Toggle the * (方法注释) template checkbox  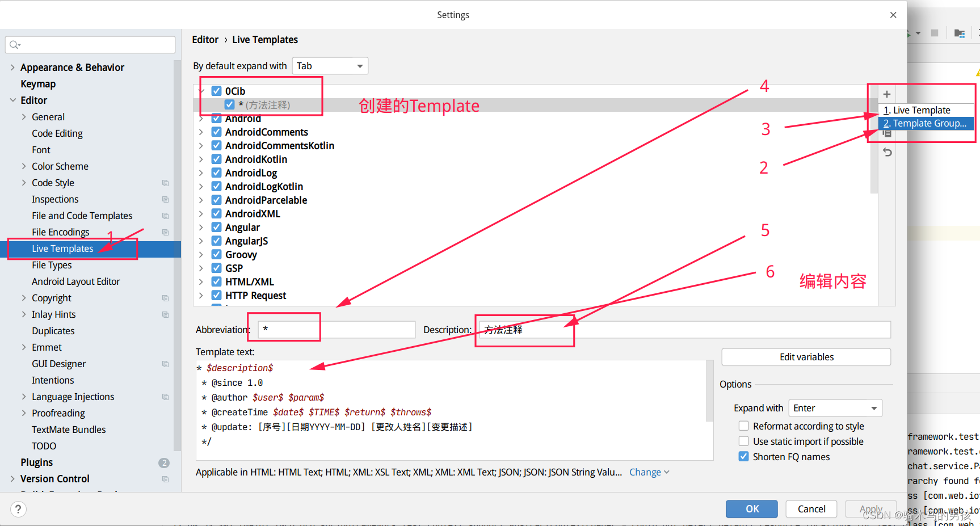[230, 104]
